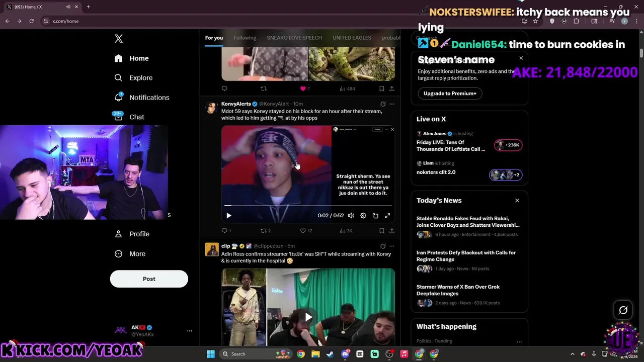The image size is (644, 362).
Task: Click the Windows taskbar Search box
Action: pos(256,354)
